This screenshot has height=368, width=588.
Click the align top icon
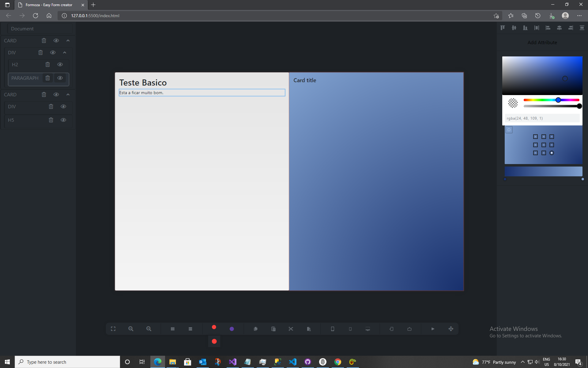pos(503,28)
